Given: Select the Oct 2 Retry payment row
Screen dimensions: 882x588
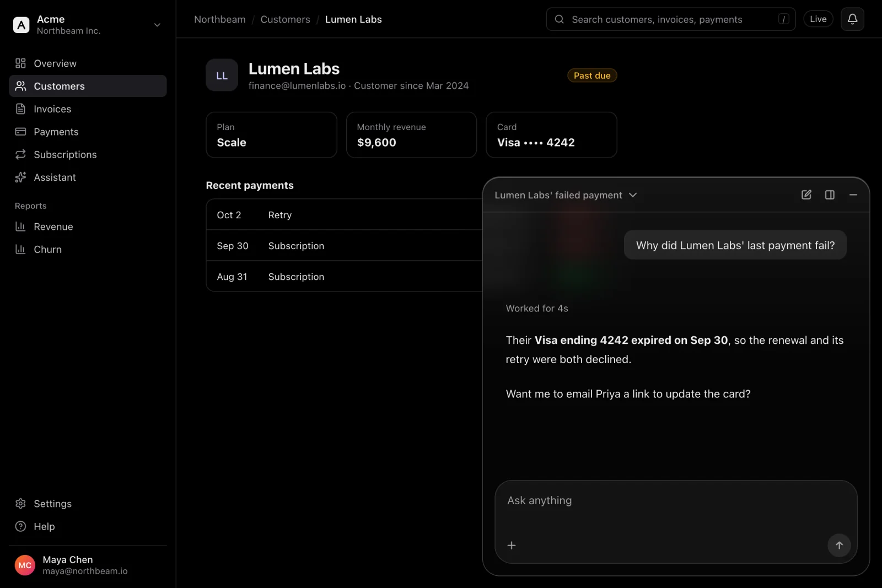Looking at the screenshot, I should (x=345, y=215).
